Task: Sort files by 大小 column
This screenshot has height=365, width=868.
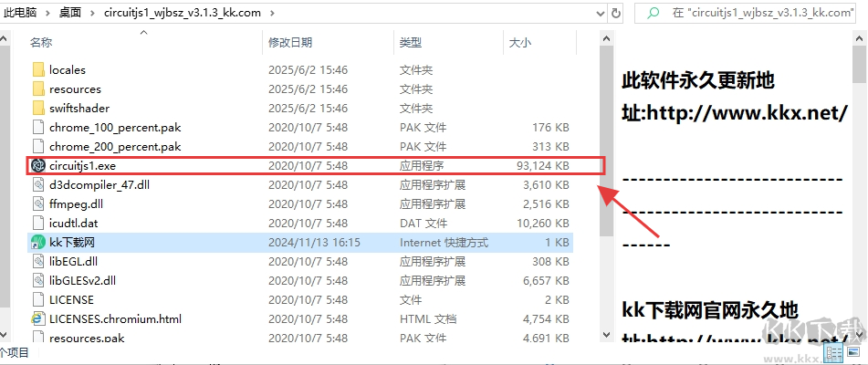Action: (520, 42)
